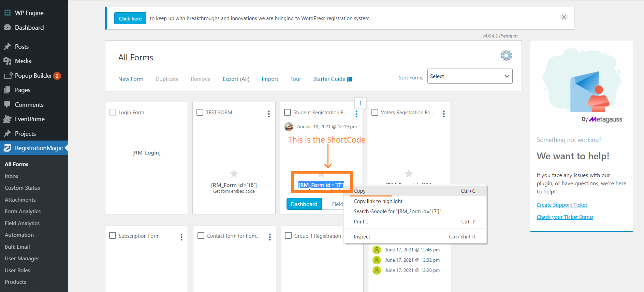644x292 pixels.
Task: Open the Sort Forms Select dropdown
Action: click(469, 76)
